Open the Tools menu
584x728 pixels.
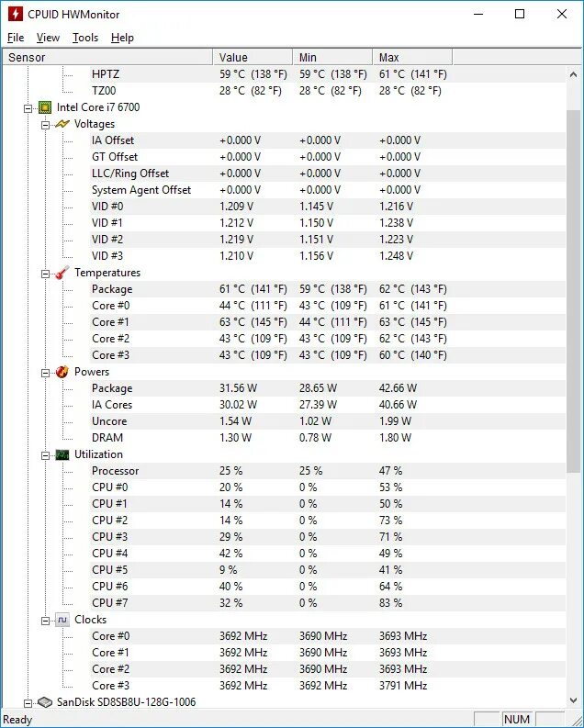click(x=85, y=38)
